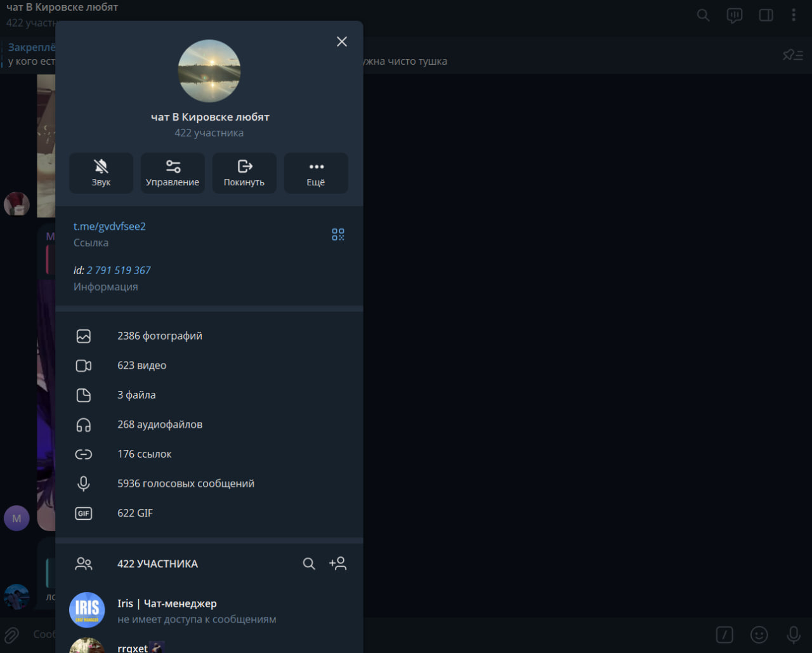Copy the group id 2 791 519 367

[x=119, y=270]
